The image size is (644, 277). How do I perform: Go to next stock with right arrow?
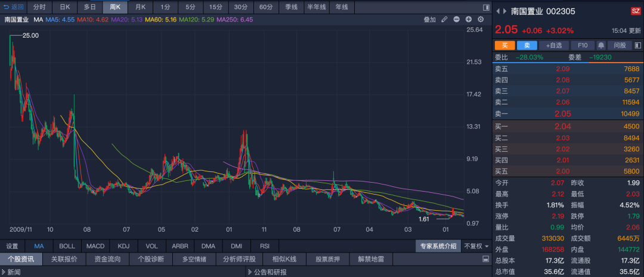pos(505,11)
